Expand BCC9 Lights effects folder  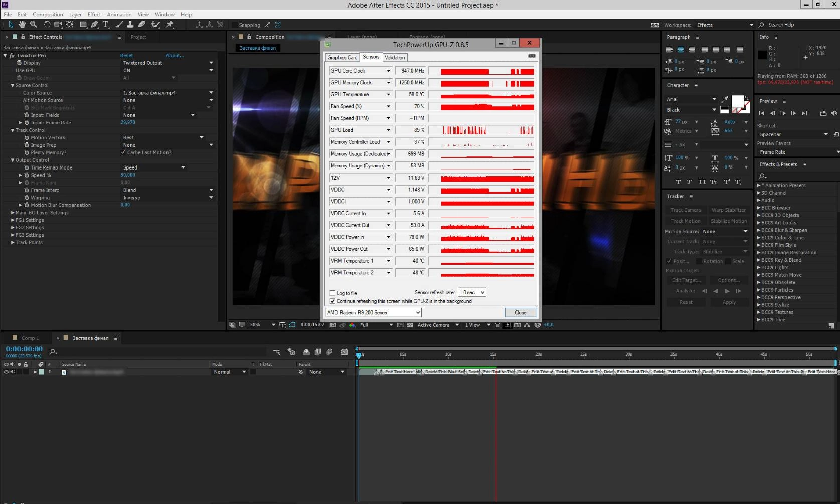[x=759, y=268]
